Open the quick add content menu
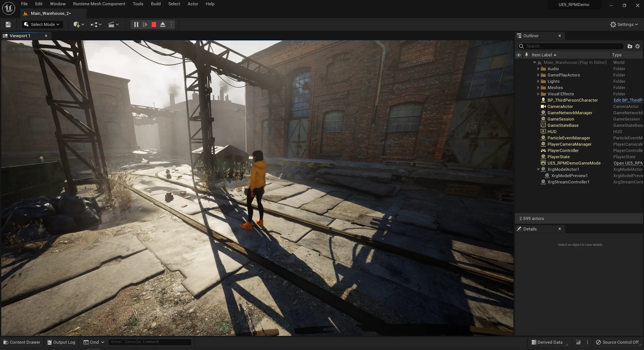644x350 pixels. [x=79, y=24]
